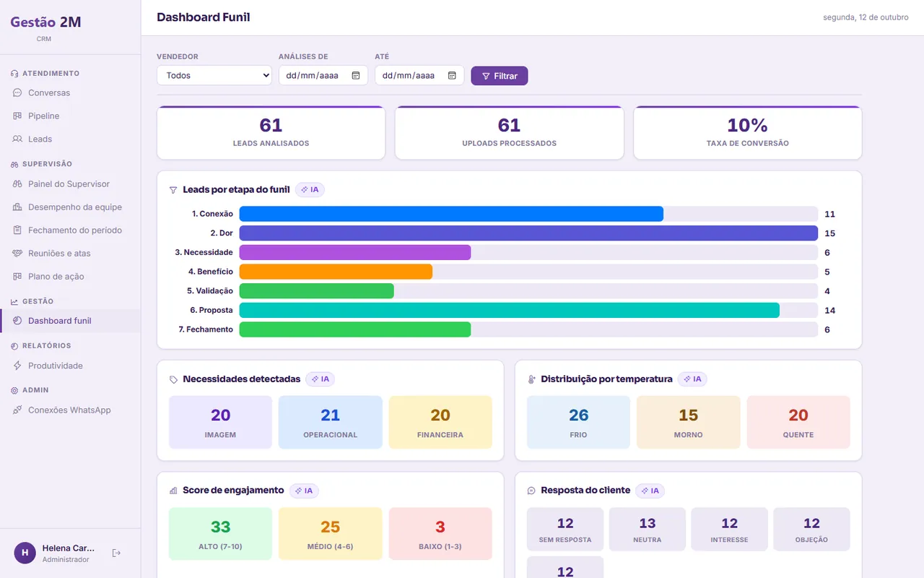Viewport: 924px width, 578px height.
Task: Select the Morno temperature card
Action: point(689,422)
